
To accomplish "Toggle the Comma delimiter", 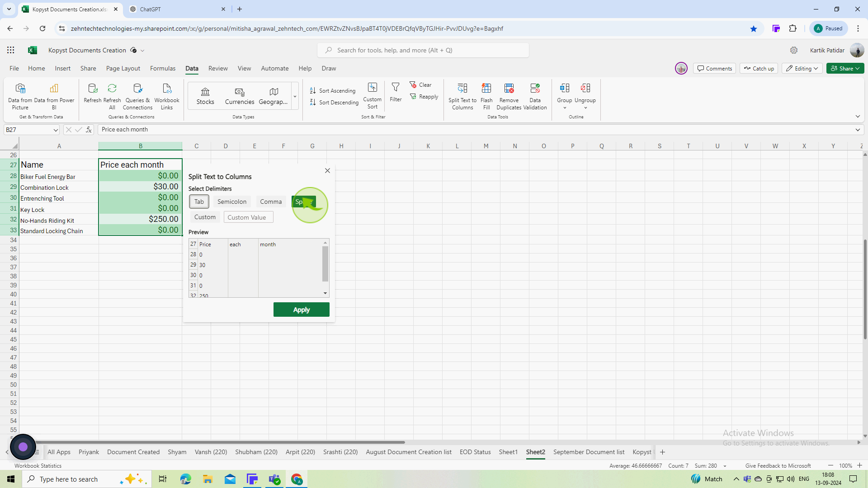I will coord(271,202).
